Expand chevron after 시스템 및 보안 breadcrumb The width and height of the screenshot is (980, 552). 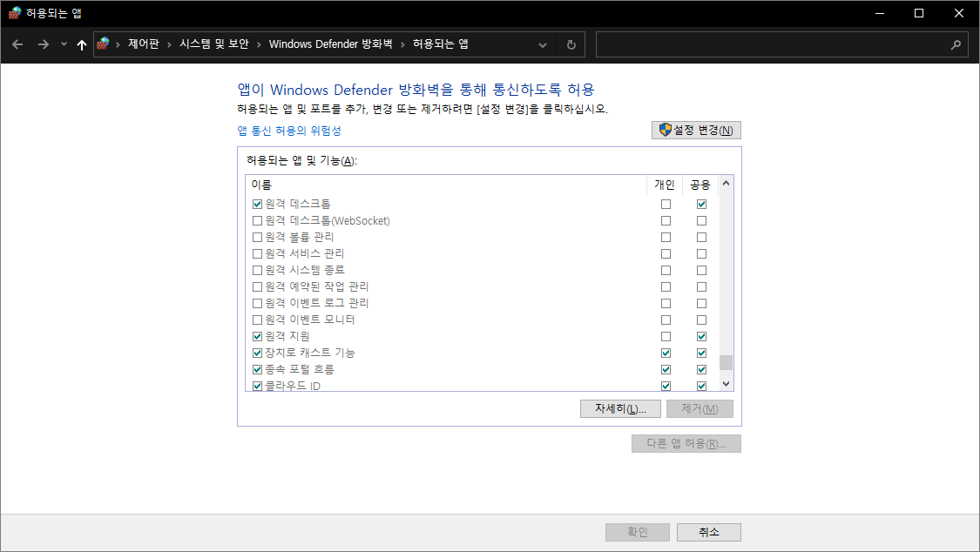click(259, 44)
